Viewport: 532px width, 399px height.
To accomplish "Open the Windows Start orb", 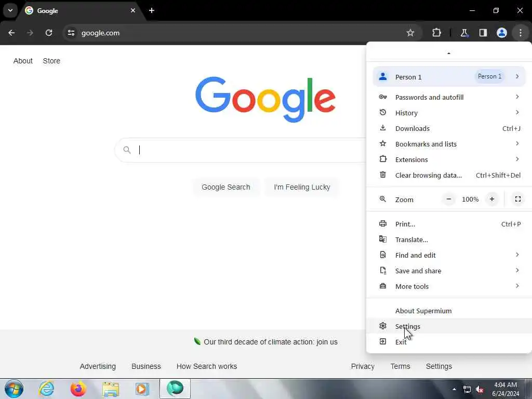I will pyautogui.click(x=14, y=389).
